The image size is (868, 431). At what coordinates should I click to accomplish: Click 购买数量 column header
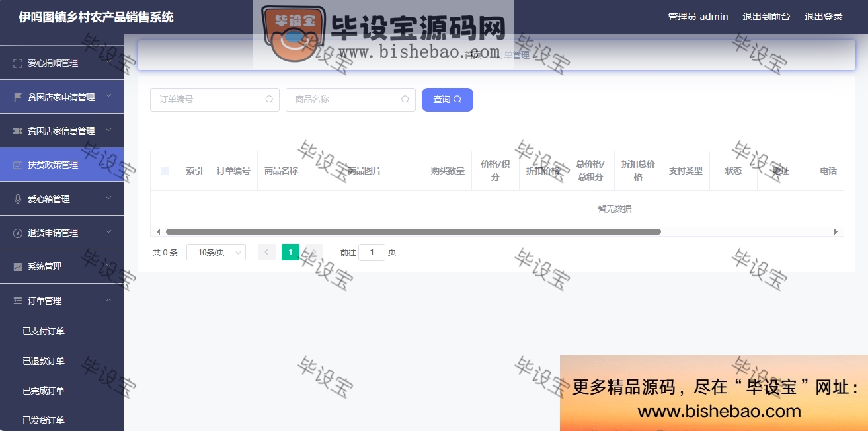pyautogui.click(x=448, y=171)
